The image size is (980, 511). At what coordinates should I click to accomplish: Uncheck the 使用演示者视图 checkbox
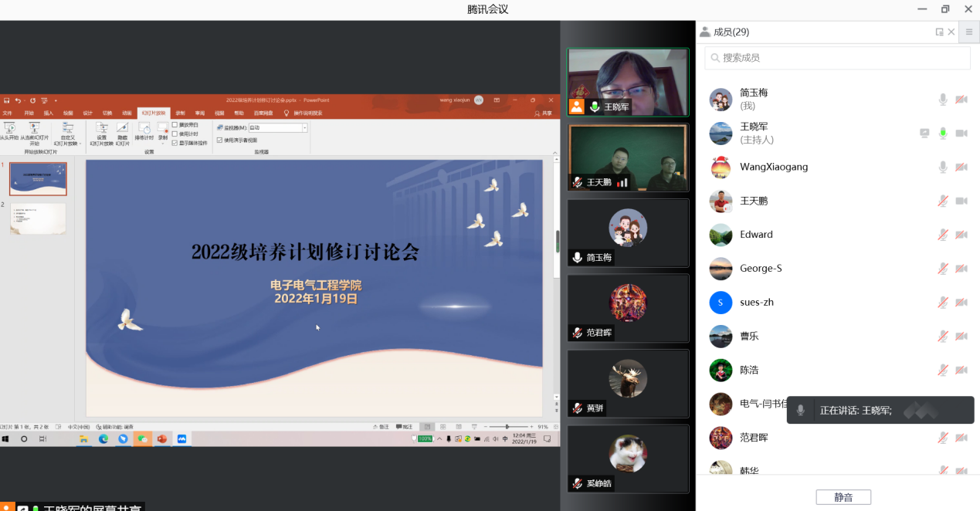click(220, 140)
